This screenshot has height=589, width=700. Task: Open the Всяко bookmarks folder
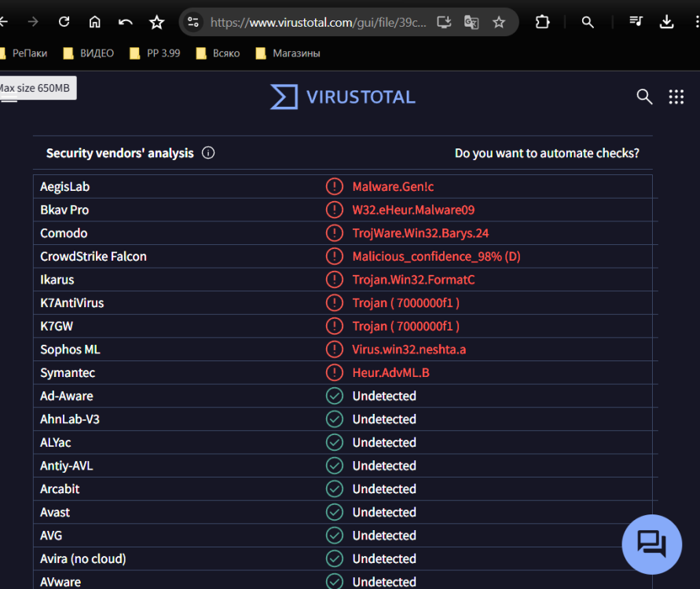218,53
